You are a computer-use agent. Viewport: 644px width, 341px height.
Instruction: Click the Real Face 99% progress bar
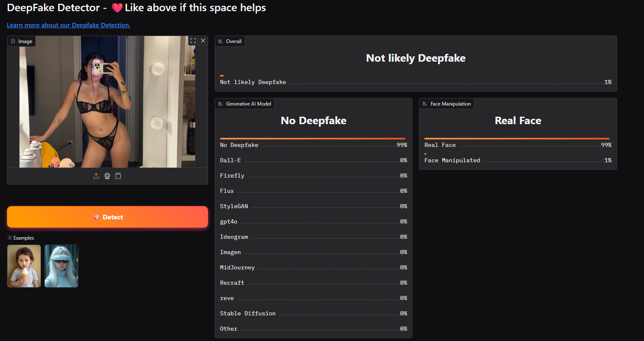pyautogui.click(x=517, y=139)
